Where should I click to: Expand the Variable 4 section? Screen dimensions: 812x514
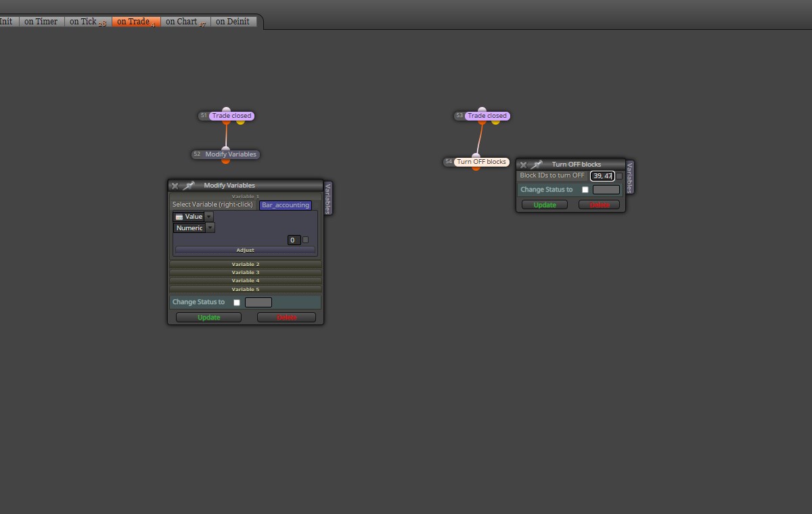click(x=246, y=280)
